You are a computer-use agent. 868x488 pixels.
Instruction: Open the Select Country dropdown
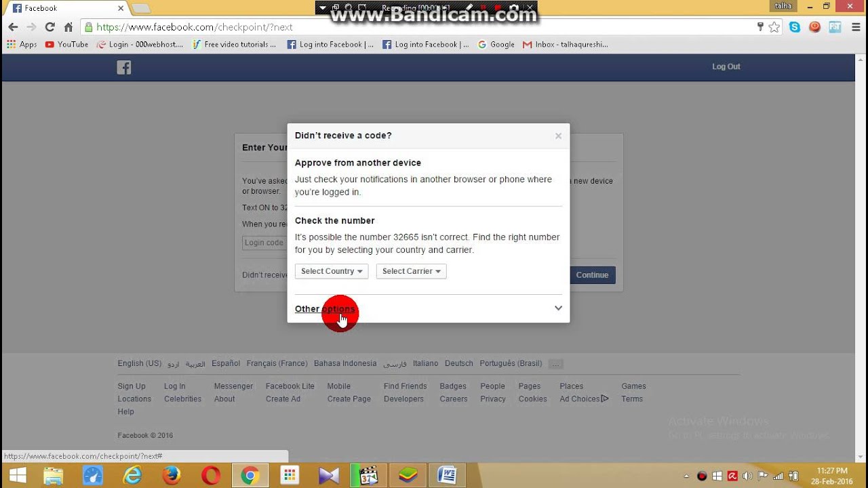coord(332,271)
